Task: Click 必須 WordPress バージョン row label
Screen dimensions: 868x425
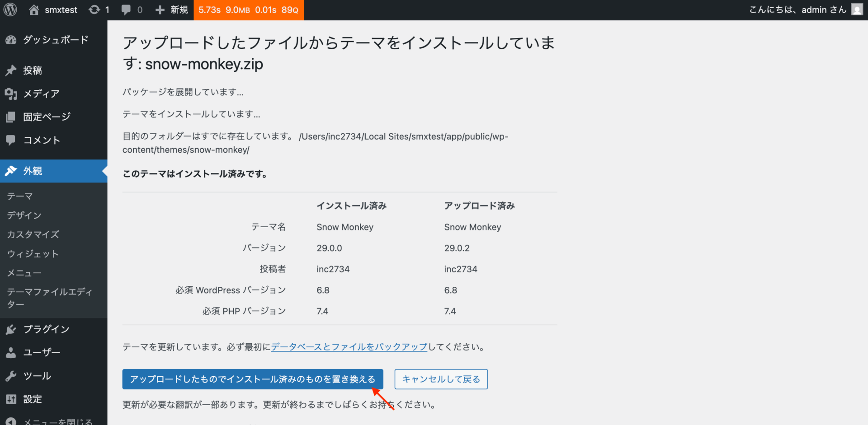Action: click(231, 290)
